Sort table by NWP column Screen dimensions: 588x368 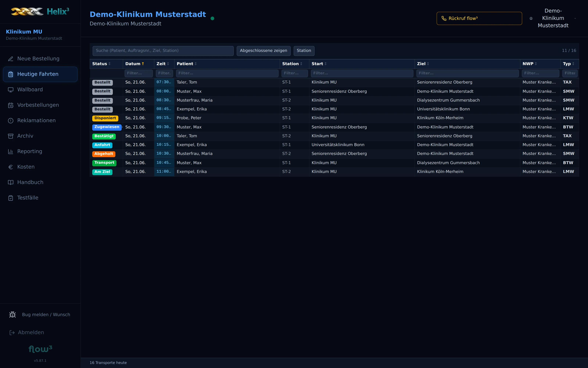530,64
